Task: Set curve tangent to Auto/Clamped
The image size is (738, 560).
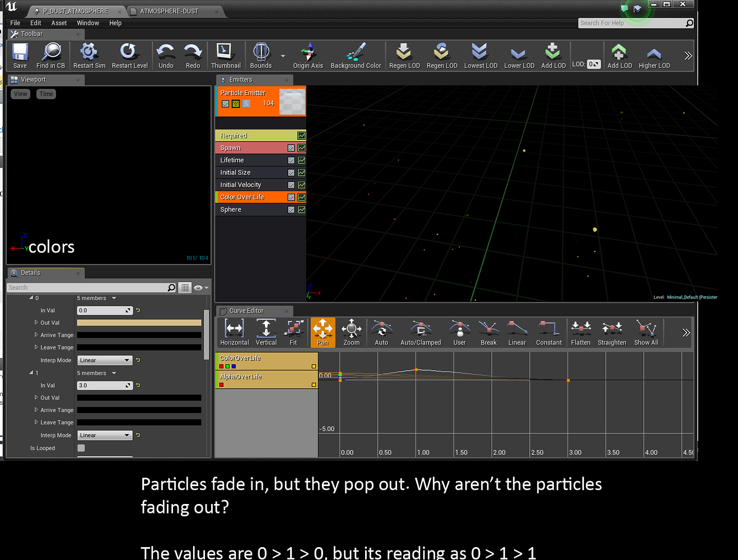Action: pos(421,333)
